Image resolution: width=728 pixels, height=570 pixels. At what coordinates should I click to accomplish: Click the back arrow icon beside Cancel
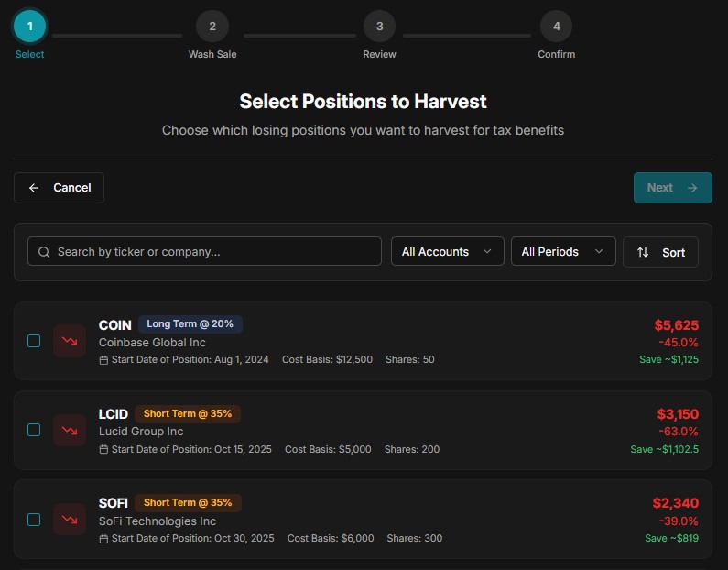tap(34, 188)
